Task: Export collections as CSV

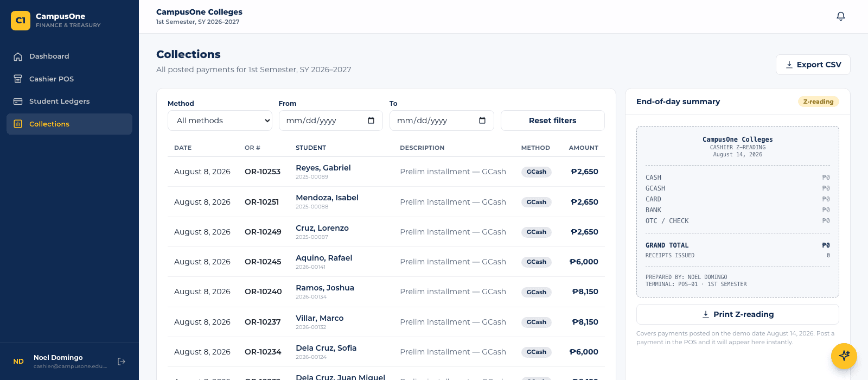Action: (x=813, y=65)
